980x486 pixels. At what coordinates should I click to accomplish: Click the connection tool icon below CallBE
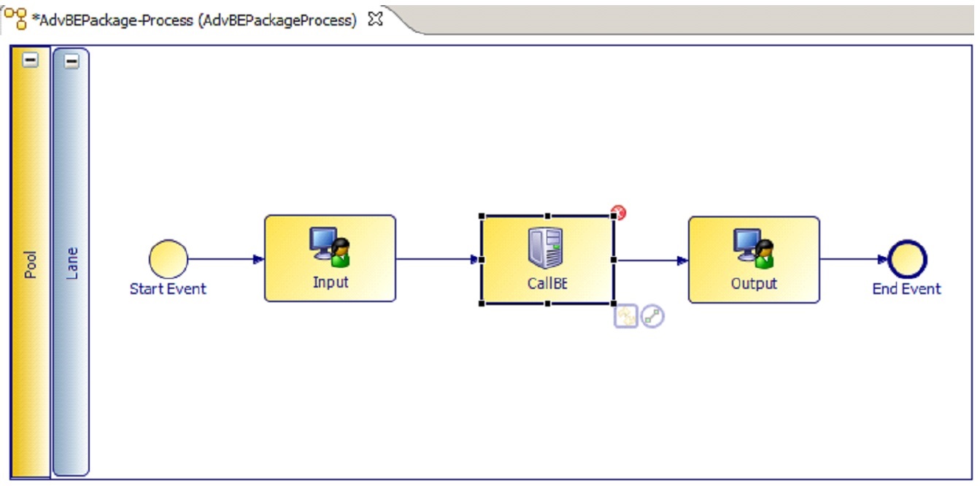point(652,317)
